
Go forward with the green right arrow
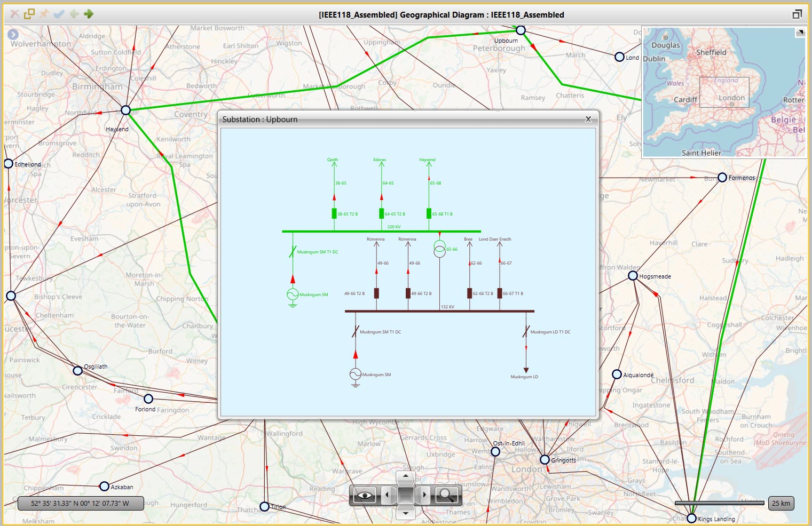coord(89,14)
